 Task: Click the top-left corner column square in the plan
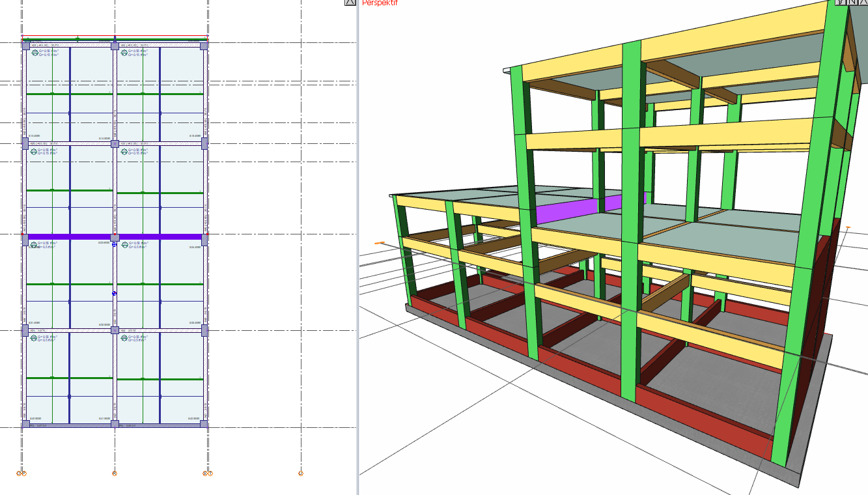point(26,46)
